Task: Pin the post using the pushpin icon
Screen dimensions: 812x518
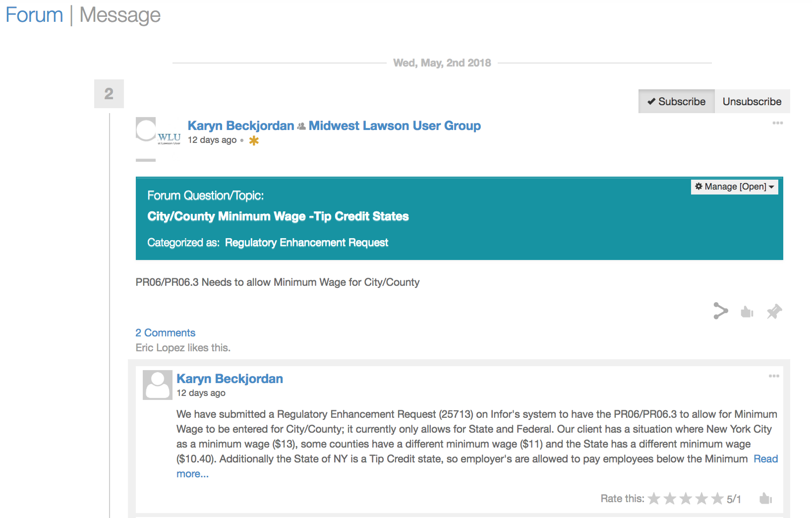Action: pyautogui.click(x=774, y=312)
